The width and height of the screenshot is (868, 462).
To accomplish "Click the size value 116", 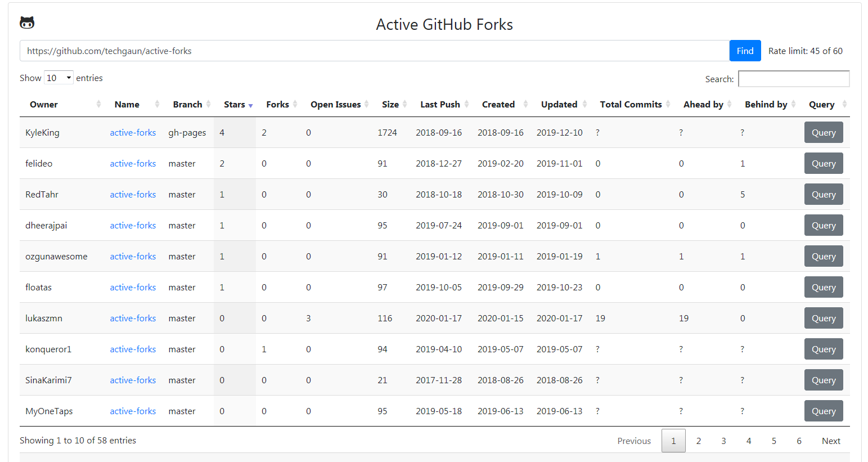I will click(385, 318).
